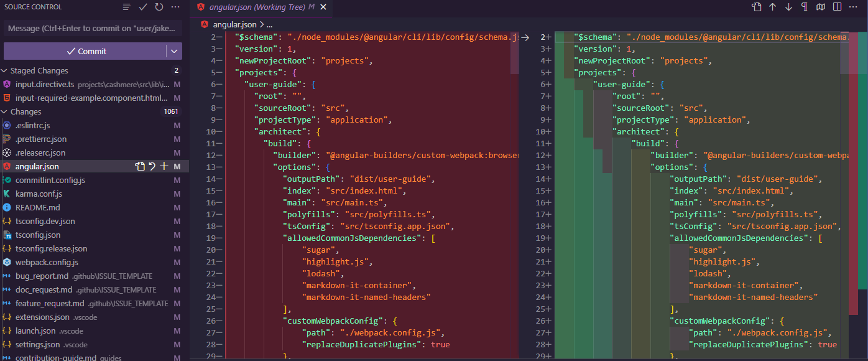
Task: Select .releaserc.json in Changes list
Action: [95, 152]
